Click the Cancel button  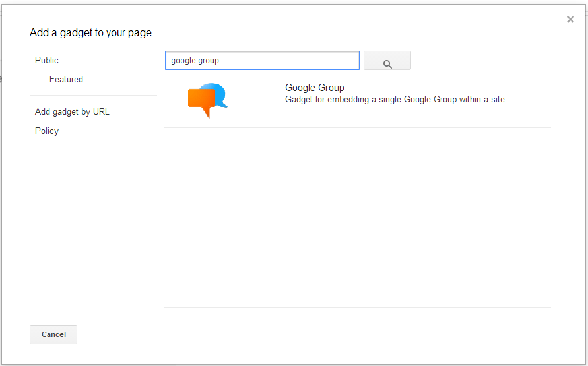53,334
